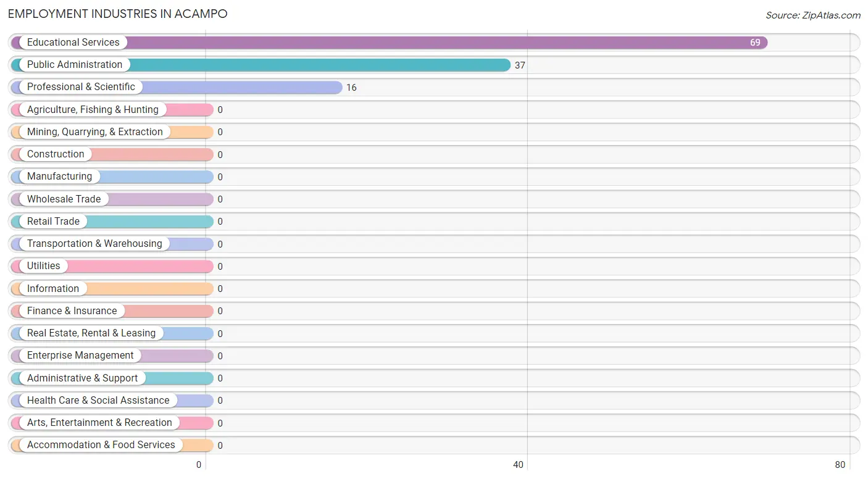This screenshot has width=868, height=479.
Task: Select the Health Care & Social Assistance label
Action: [x=98, y=401]
